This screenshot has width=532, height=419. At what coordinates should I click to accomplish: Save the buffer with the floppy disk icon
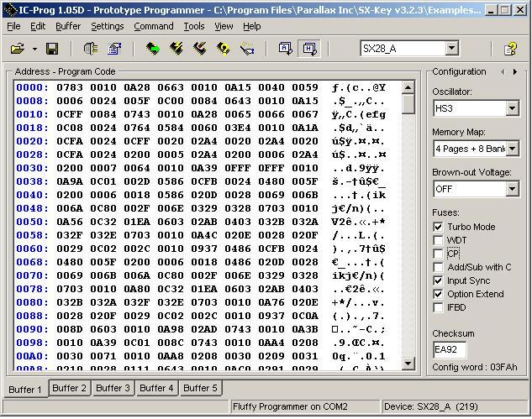(x=52, y=49)
